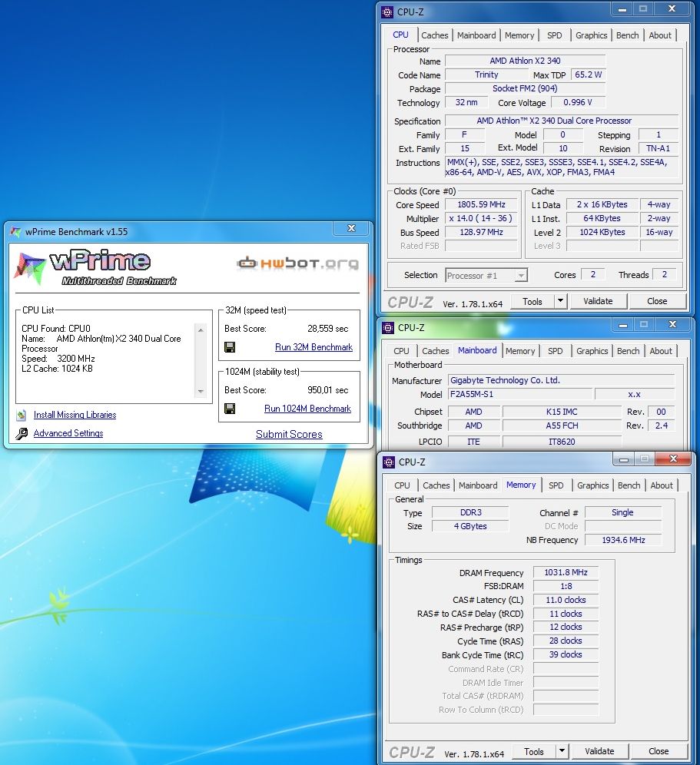Click the Socket FM2 (904) package value
This screenshot has width=700, height=765.
[x=526, y=89]
